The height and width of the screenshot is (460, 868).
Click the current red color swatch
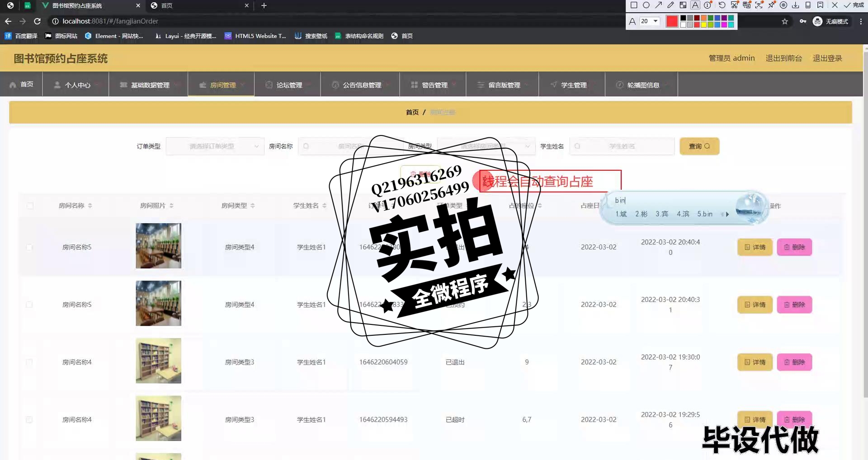(672, 21)
